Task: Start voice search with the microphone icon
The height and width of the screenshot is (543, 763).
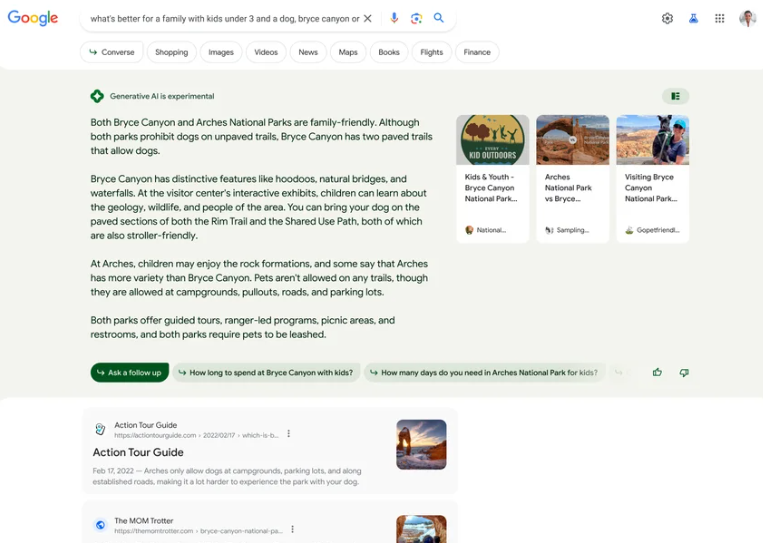Action: pos(394,18)
